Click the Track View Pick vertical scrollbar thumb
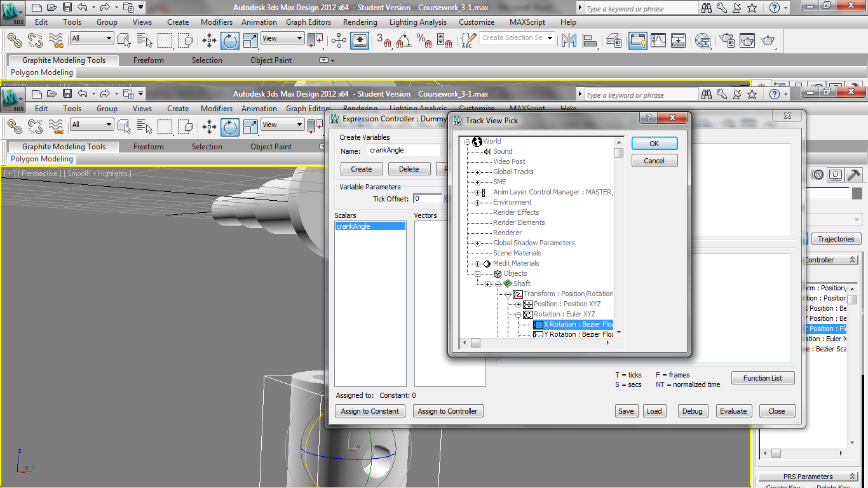 pyautogui.click(x=618, y=152)
